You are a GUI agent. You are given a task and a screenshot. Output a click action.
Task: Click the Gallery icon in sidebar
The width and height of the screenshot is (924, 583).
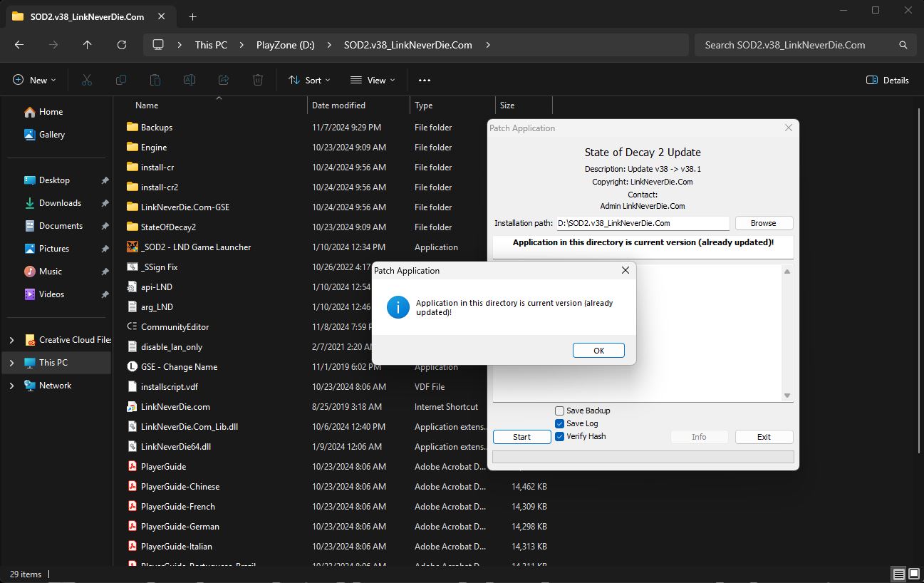[29, 135]
